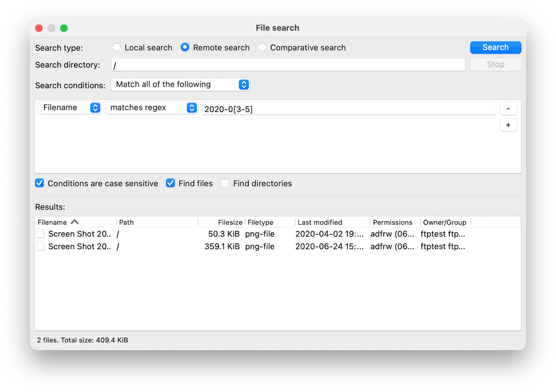The width and height of the screenshot is (556, 392).
Task: Click the Stop button
Action: click(496, 65)
